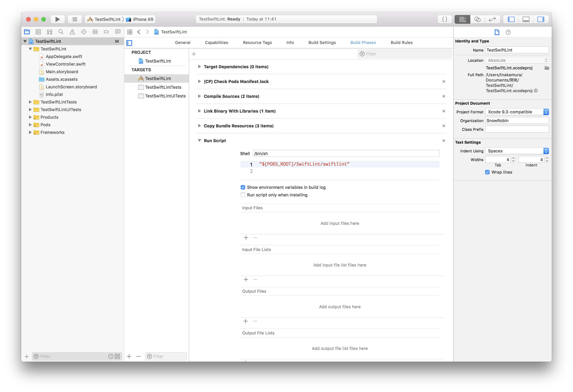Switch to the General tab
This screenshot has height=392, width=573.
[182, 43]
